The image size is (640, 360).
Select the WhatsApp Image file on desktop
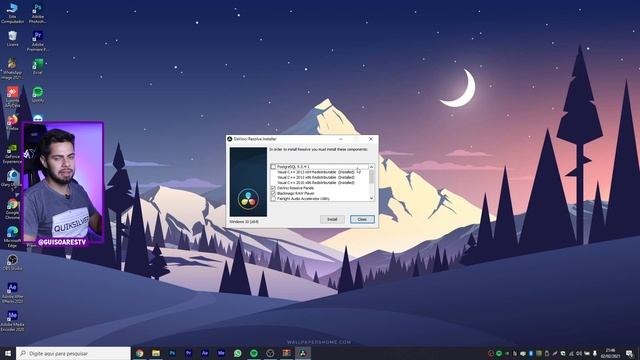coord(12,69)
